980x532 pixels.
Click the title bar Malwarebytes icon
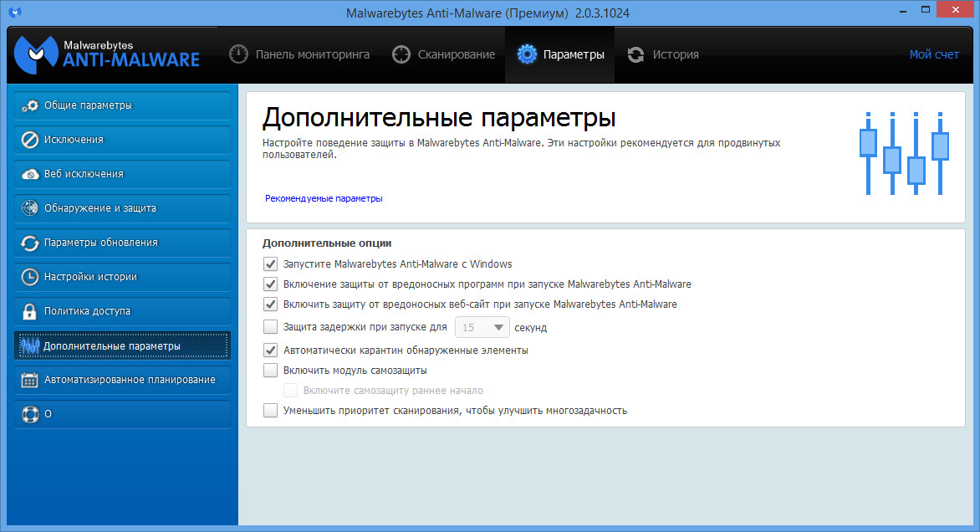coord(15,13)
